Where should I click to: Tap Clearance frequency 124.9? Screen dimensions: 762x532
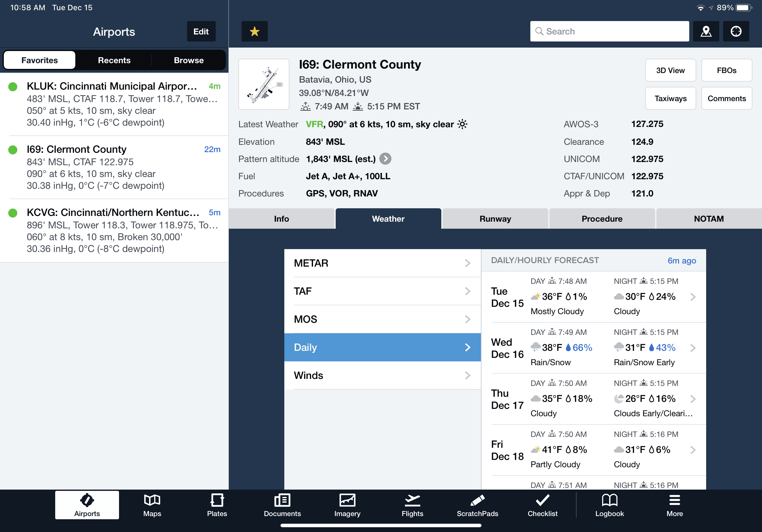click(642, 142)
